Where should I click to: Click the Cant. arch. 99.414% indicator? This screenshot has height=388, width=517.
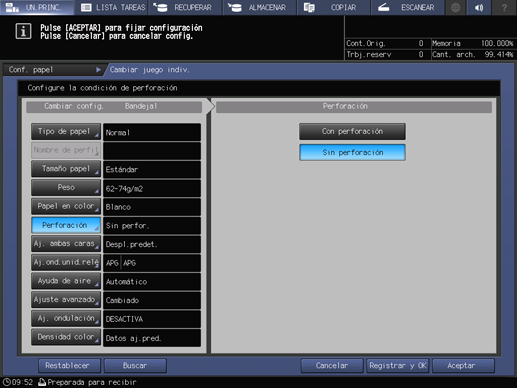coord(473,54)
